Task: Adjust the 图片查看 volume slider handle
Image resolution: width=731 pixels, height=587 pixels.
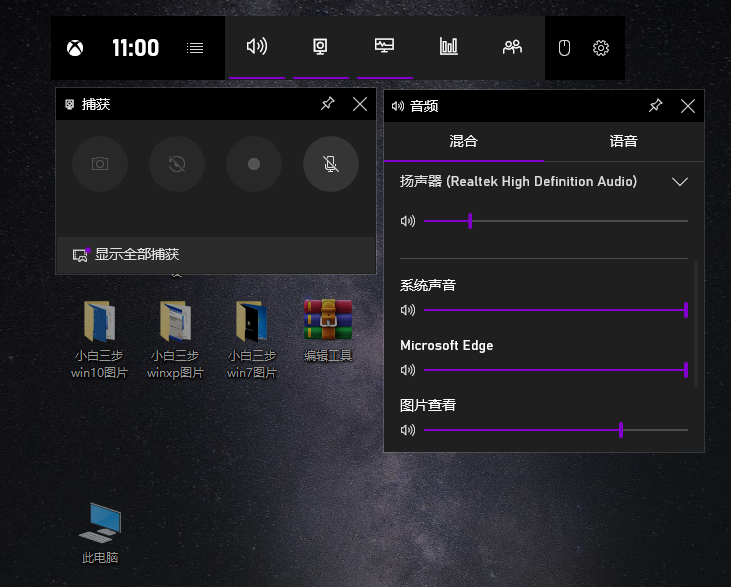Action: pyautogui.click(x=621, y=430)
